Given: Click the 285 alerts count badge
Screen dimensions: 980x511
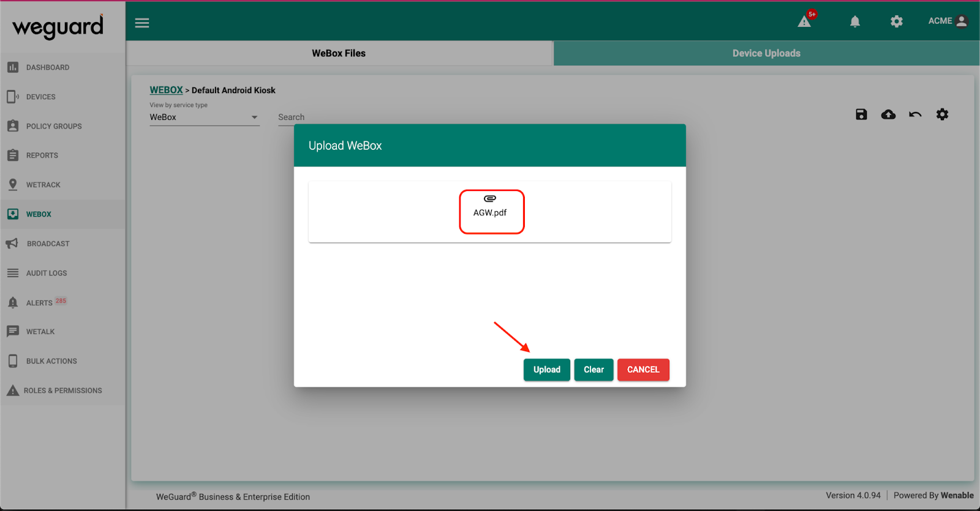Looking at the screenshot, I should coord(61,301).
